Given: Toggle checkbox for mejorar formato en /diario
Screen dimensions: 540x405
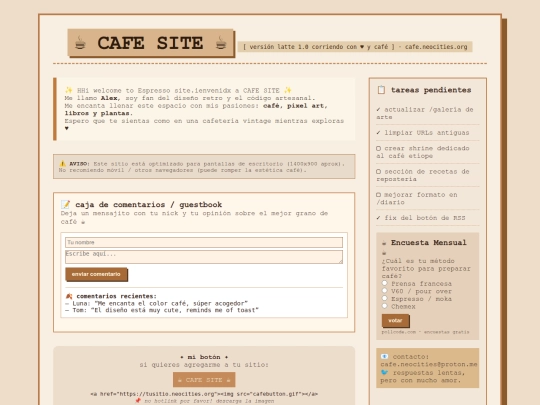Looking at the screenshot, I should point(378,195).
